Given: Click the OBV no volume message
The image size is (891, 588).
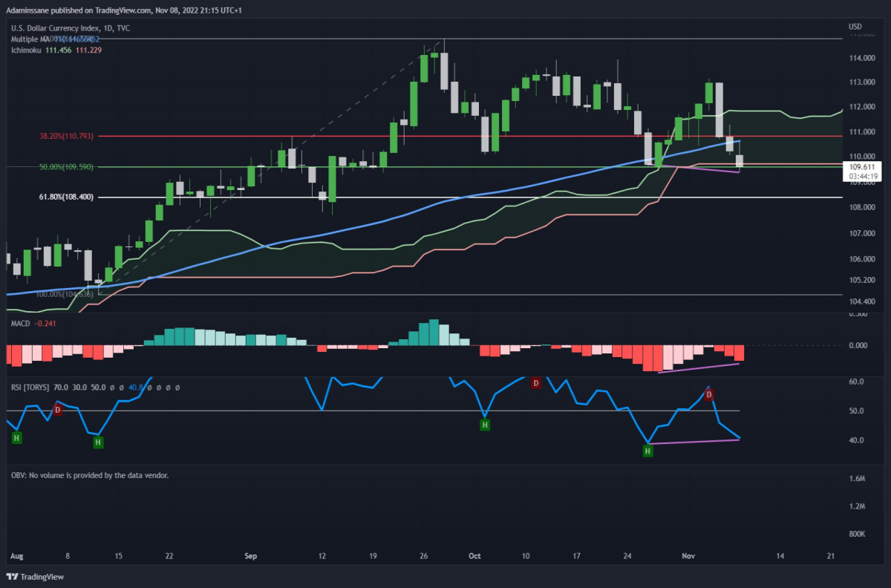Looking at the screenshot, I should [90, 474].
